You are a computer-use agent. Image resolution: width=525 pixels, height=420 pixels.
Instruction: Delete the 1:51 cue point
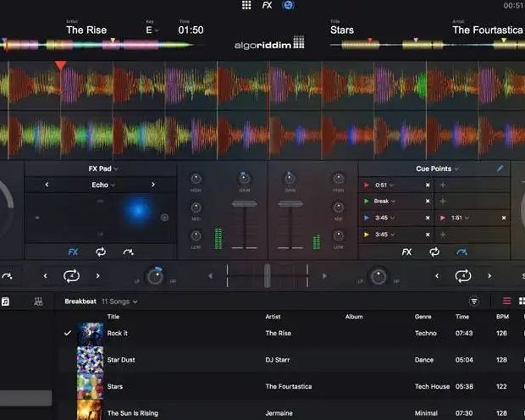click(x=504, y=218)
